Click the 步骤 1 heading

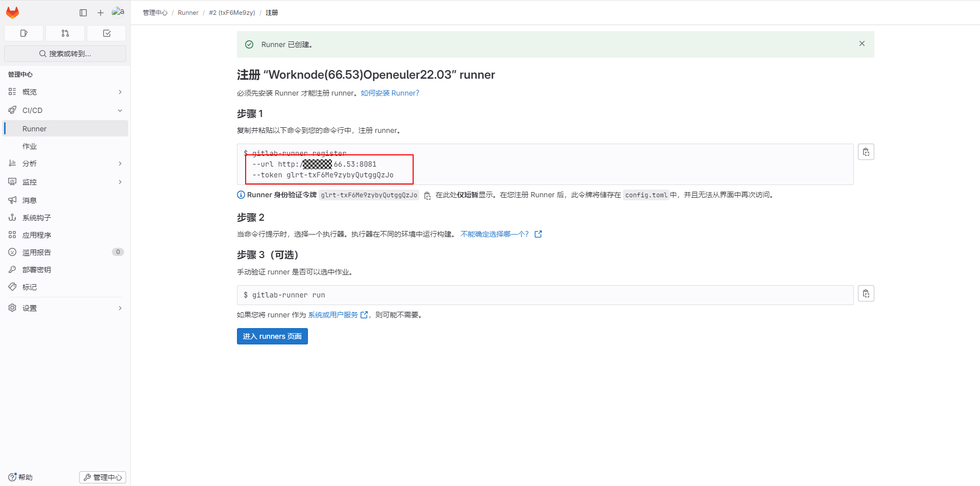pos(250,114)
